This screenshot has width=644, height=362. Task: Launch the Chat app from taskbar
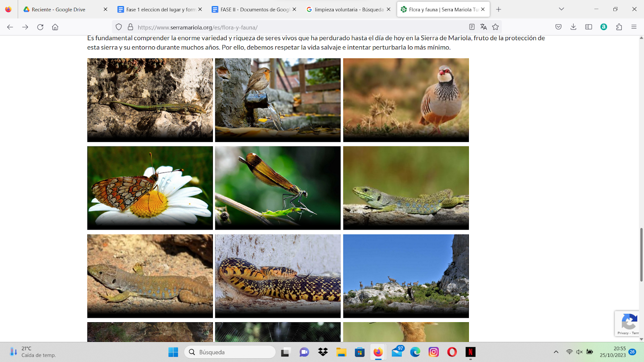point(304,352)
